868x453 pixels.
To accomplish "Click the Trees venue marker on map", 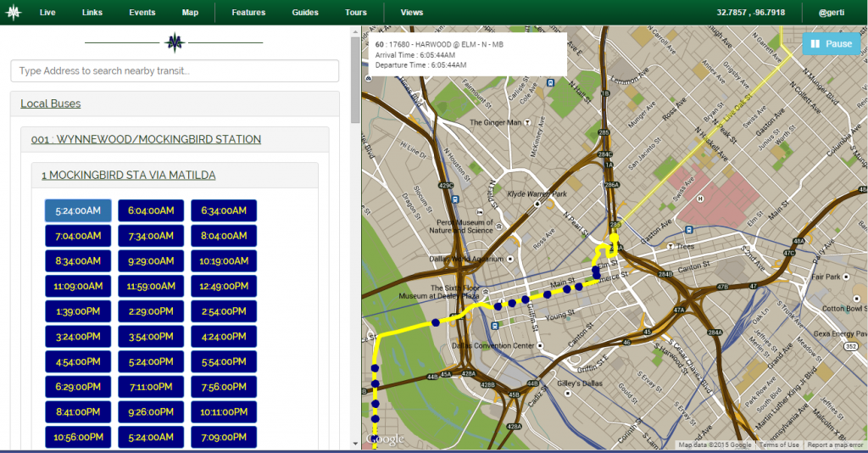I will (669, 247).
